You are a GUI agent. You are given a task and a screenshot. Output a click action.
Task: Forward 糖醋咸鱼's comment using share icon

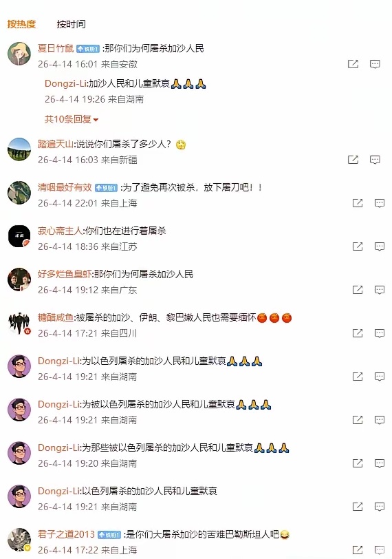point(358,333)
